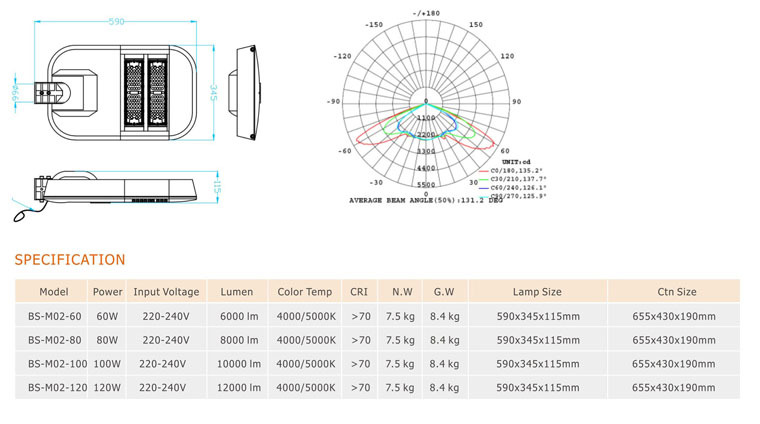Screen dimensions: 760x424
Task: Click the -150 angle label on chart
Action: 374,24
